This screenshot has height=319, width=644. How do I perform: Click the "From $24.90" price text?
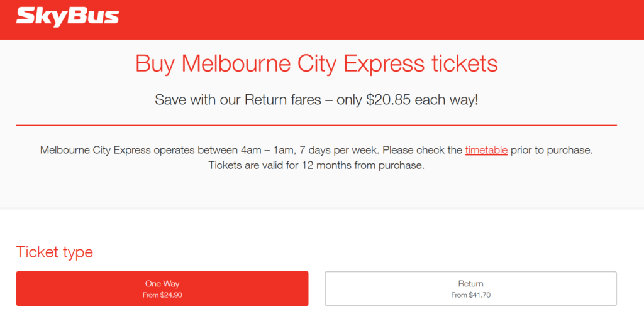pyautogui.click(x=162, y=295)
